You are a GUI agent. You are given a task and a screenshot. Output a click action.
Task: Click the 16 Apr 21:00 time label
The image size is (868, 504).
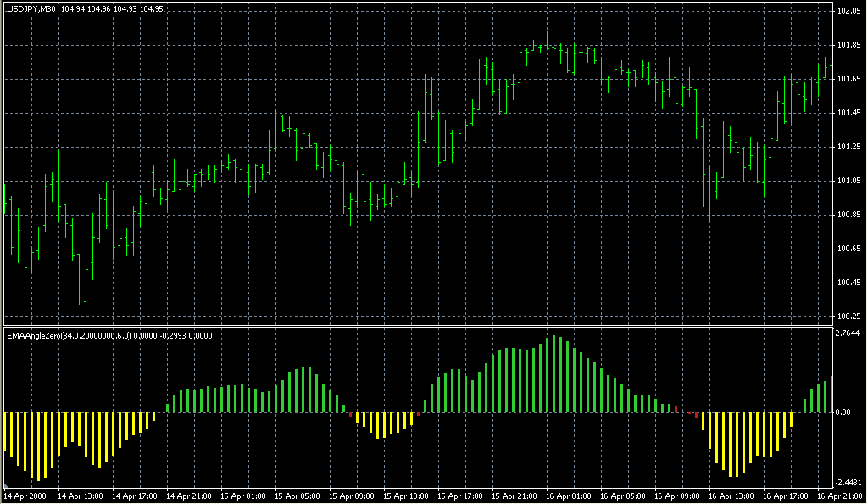pos(841,495)
